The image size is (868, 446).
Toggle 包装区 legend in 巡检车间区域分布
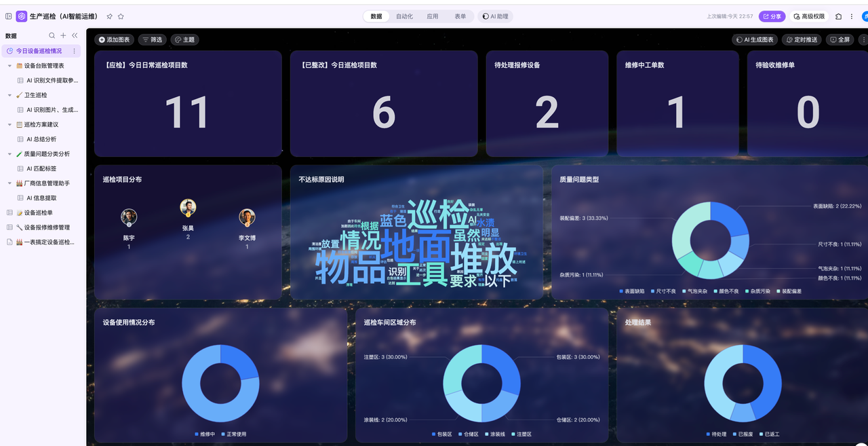441,434
